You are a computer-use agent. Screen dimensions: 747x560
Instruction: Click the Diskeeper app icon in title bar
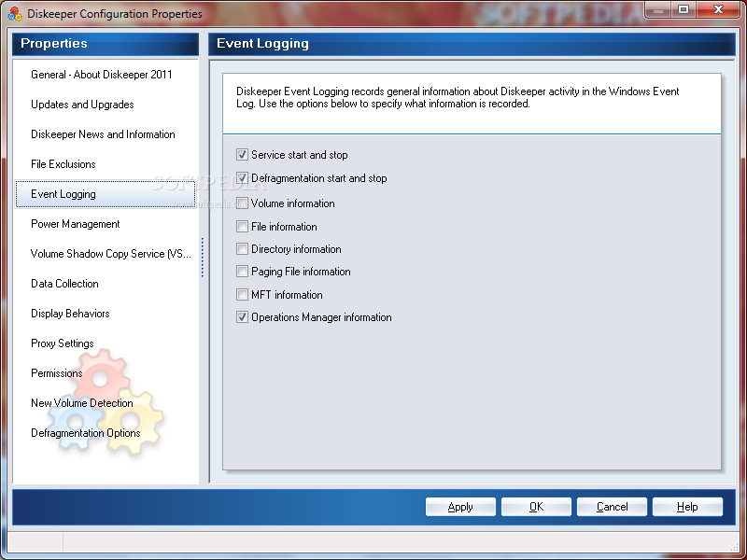tap(15, 14)
